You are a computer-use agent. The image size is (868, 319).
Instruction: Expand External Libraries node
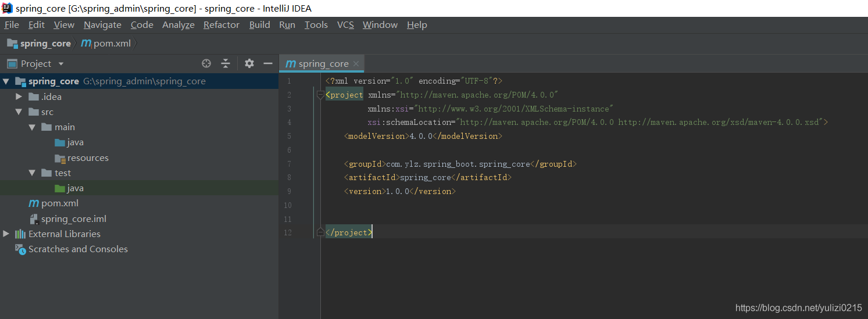(x=6, y=234)
